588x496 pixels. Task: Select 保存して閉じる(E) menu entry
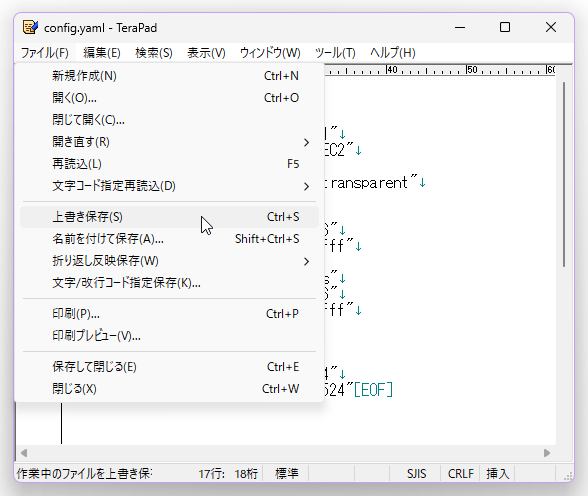tap(170, 367)
